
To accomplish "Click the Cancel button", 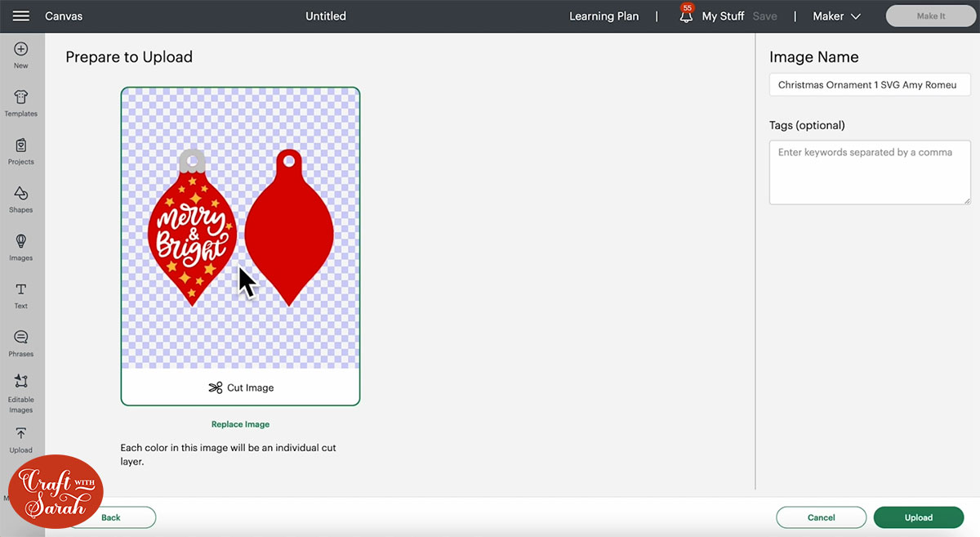I will coord(821,517).
